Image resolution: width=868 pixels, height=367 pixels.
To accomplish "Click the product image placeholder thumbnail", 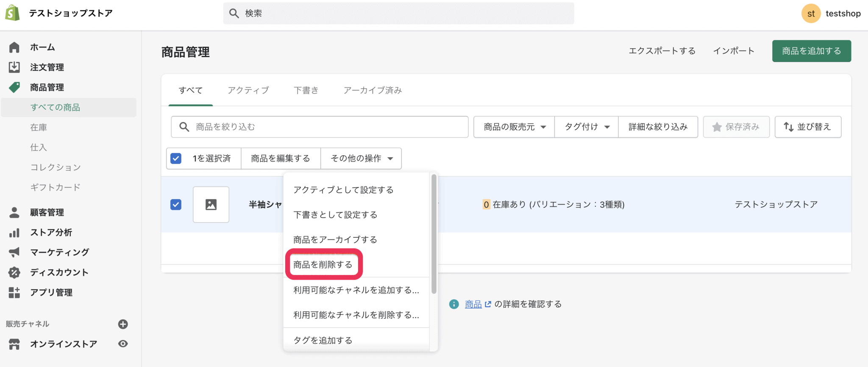I will (x=211, y=205).
